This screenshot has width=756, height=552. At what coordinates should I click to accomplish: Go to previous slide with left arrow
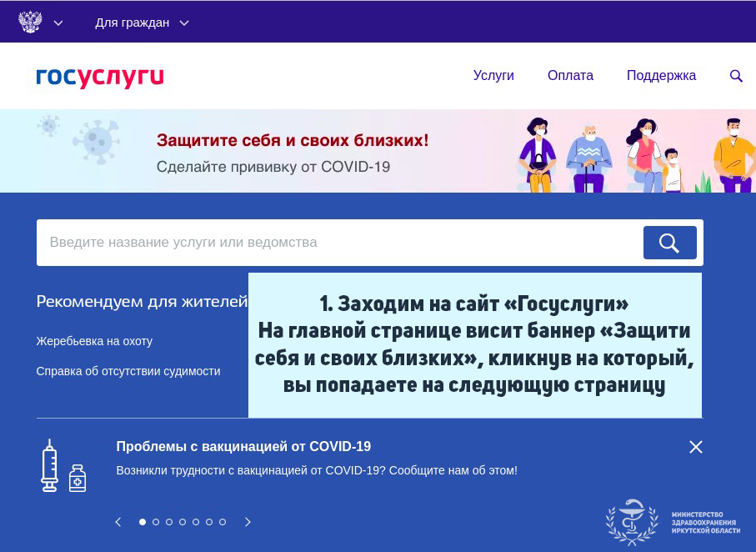(x=118, y=522)
